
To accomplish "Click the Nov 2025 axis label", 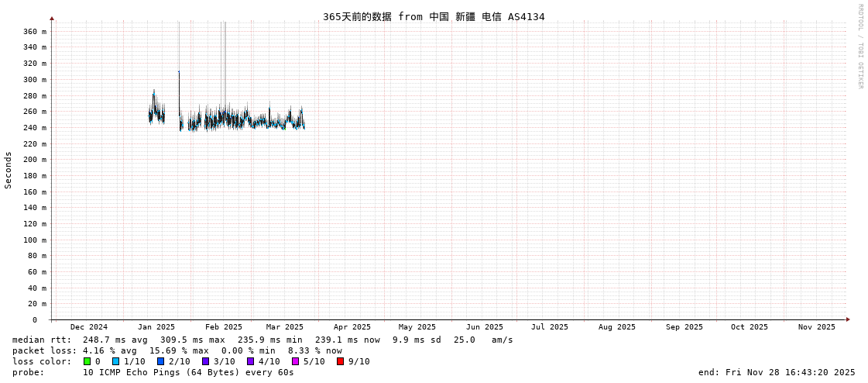I will tap(817, 327).
